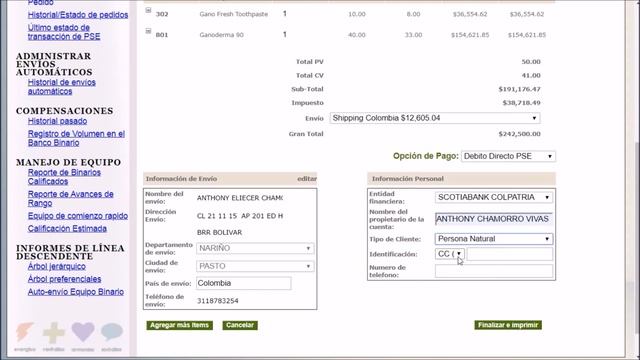Click Finalizar e imprimir button

508,325
